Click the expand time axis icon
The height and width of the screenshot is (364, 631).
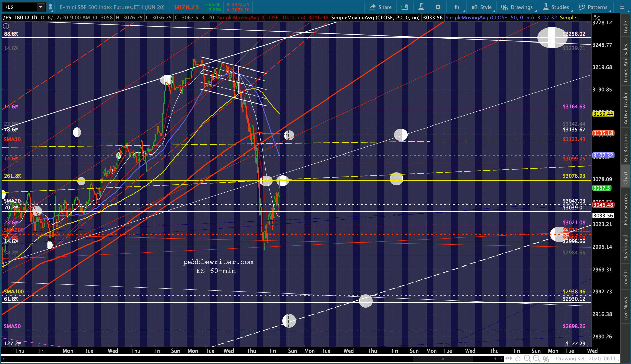[510, 359]
